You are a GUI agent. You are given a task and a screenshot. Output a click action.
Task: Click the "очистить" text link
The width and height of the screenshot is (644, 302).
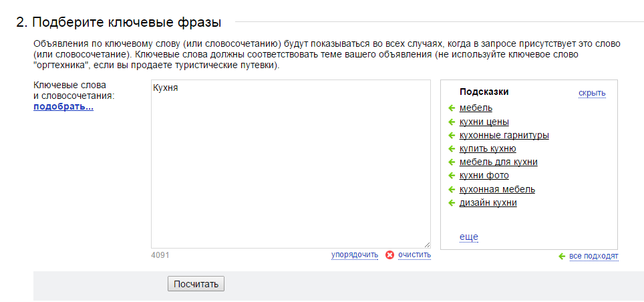[414, 255]
